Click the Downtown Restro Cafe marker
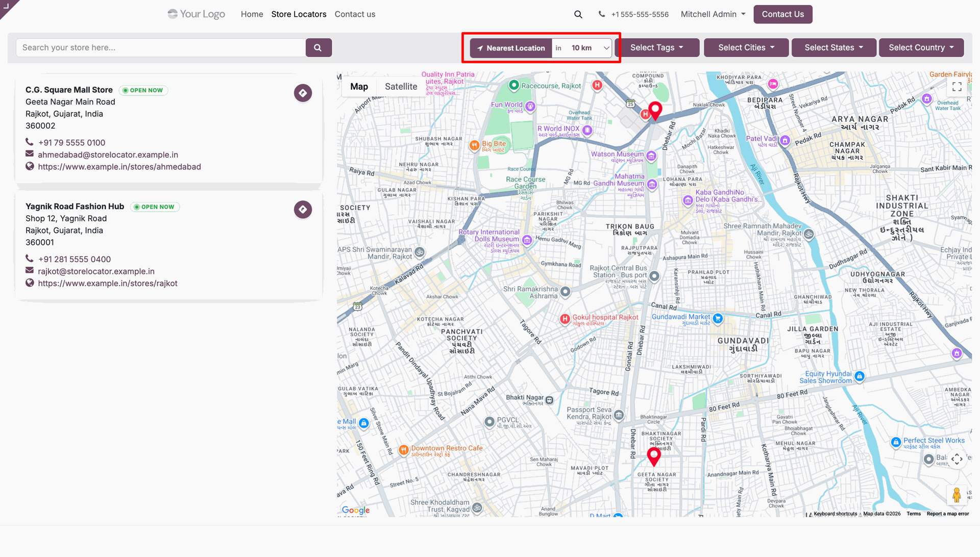The width and height of the screenshot is (980, 557). (x=404, y=449)
